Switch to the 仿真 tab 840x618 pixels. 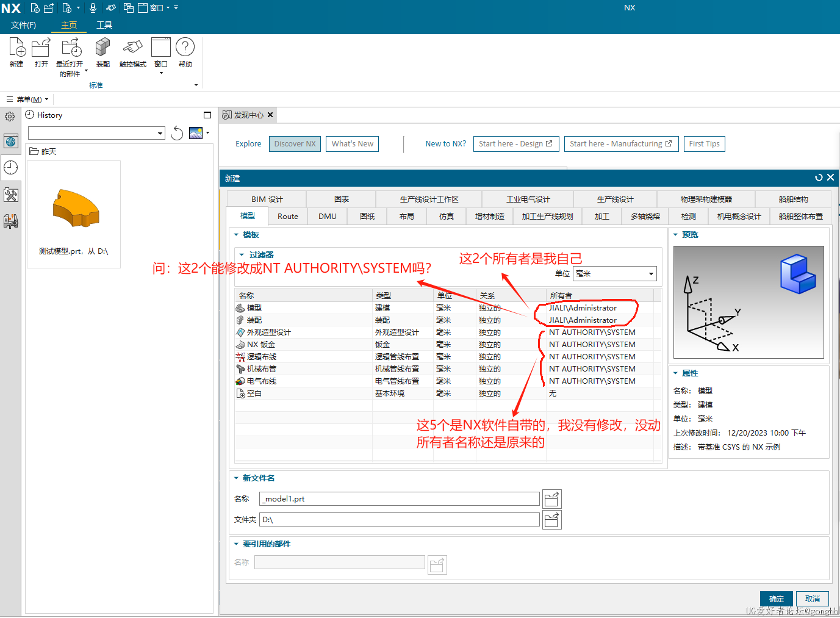pyautogui.click(x=447, y=217)
